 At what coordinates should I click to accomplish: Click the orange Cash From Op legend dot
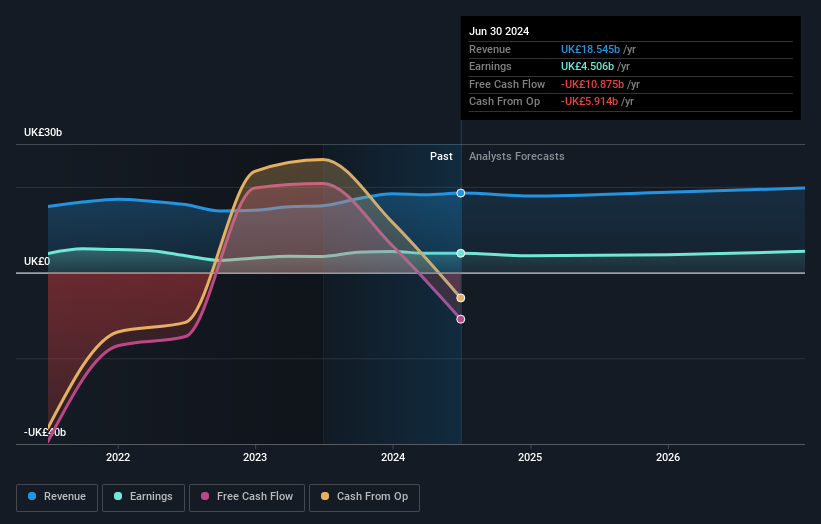coord(325,496)
